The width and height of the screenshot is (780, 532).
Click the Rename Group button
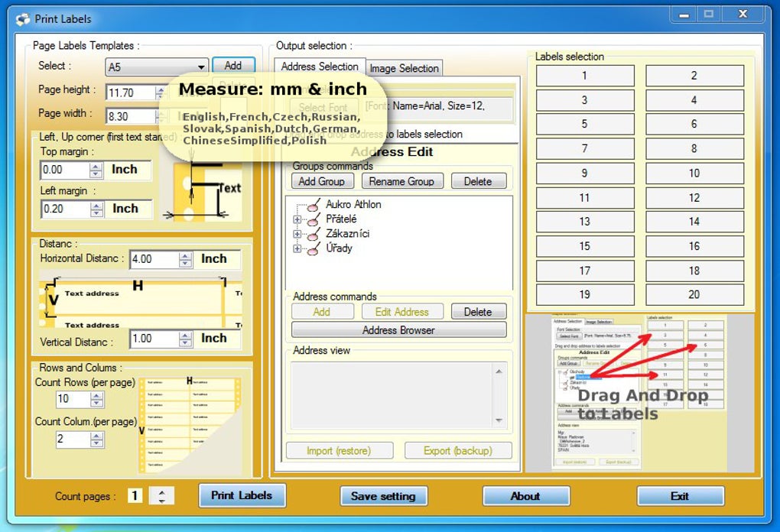(x=401, y=181)
